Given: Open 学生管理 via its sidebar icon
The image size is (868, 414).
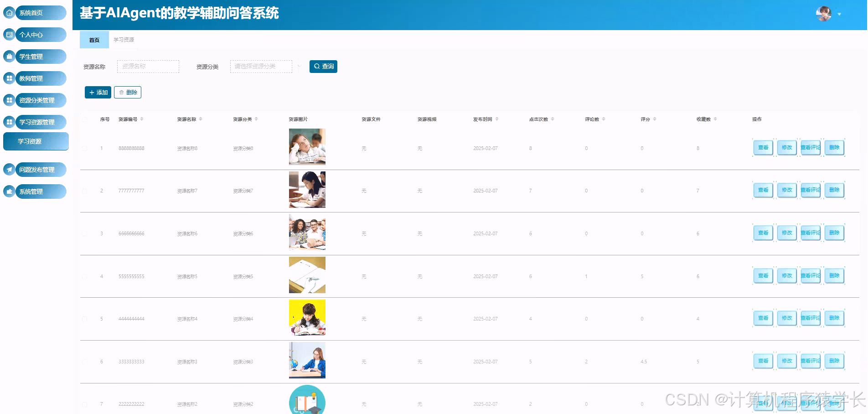Looking at the screenshot, I should 9,57.
